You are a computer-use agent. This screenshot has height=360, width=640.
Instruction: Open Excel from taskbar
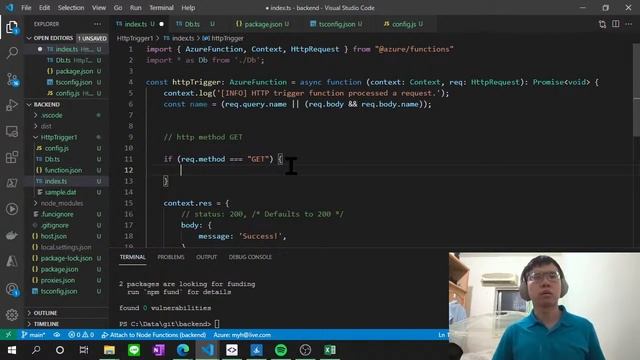pos(330,350)
